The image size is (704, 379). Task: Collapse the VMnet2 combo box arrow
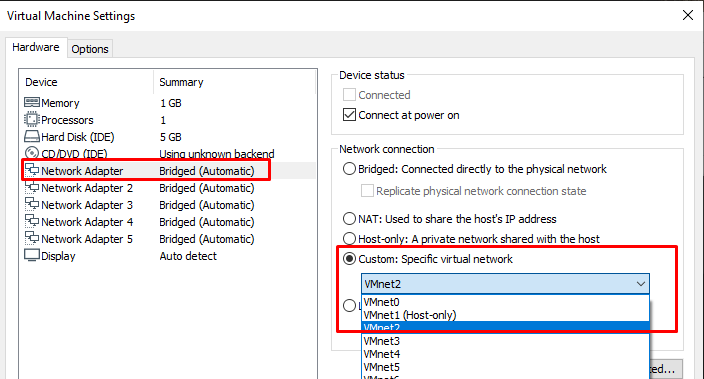tap(641, 284)
